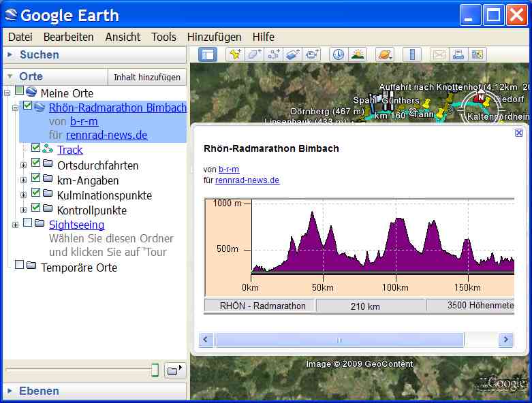The image size is (532, 403).
Task: Enable the Sightseeing folder checkbox
Action: click(x=28, y=223)
